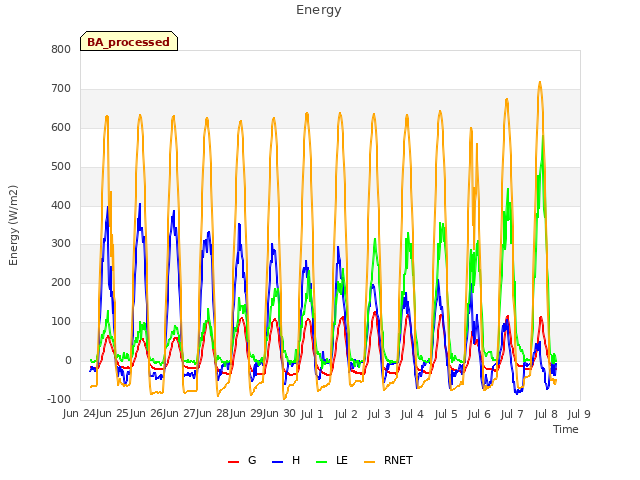Click the 200 y-axis tick label

coord(61,282)
